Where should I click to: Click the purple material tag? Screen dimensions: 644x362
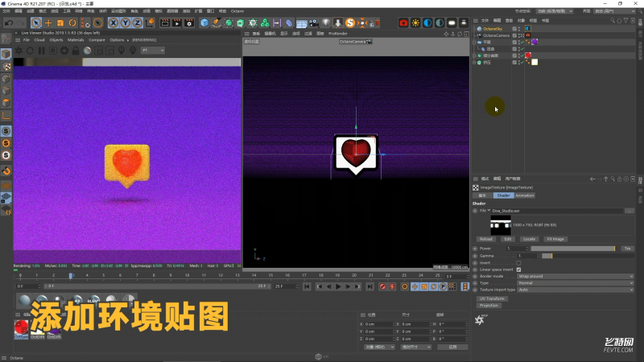tap(535, 42)
